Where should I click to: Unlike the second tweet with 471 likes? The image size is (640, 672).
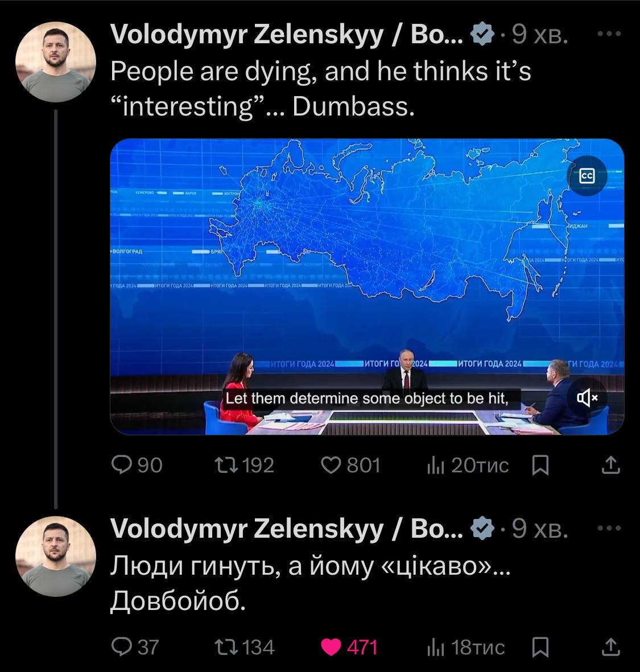click(x=331, y=647)
